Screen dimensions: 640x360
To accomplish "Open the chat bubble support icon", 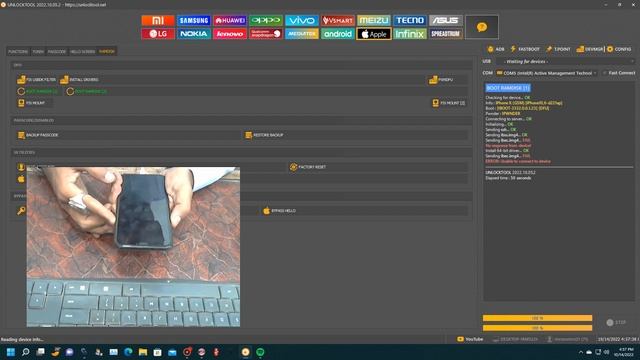I will click(482, 27).
